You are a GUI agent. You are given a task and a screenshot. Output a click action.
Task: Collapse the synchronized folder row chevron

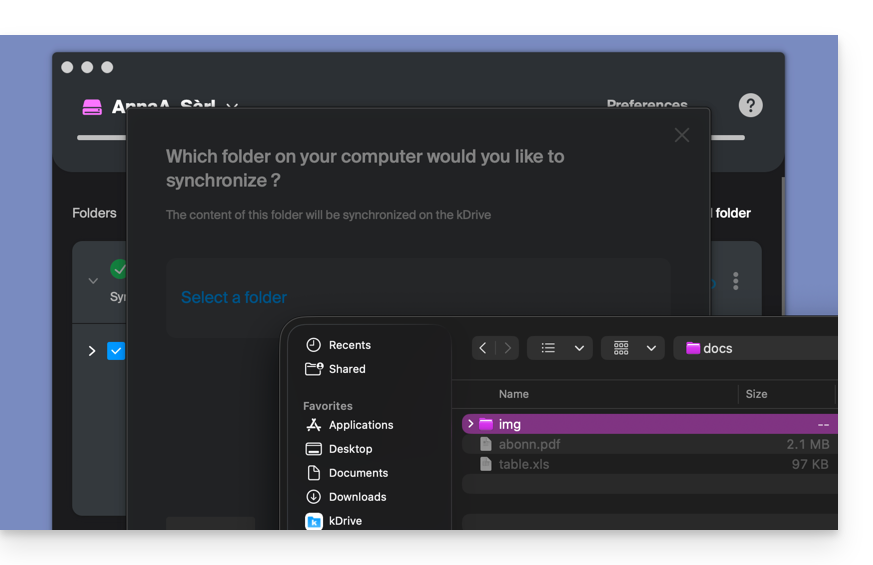(93, 281)
